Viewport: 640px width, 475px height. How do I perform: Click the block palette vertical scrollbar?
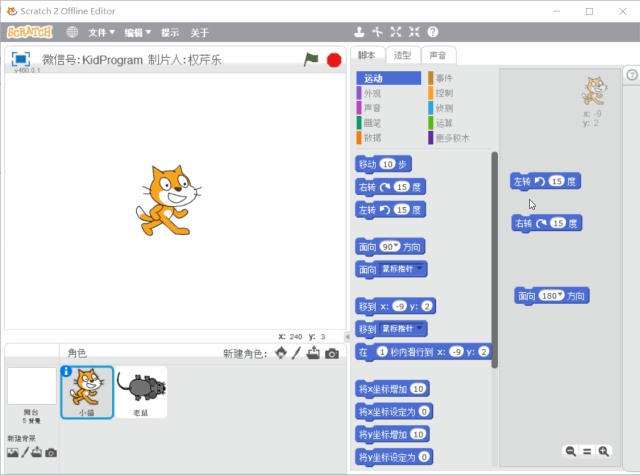[495, 260]
